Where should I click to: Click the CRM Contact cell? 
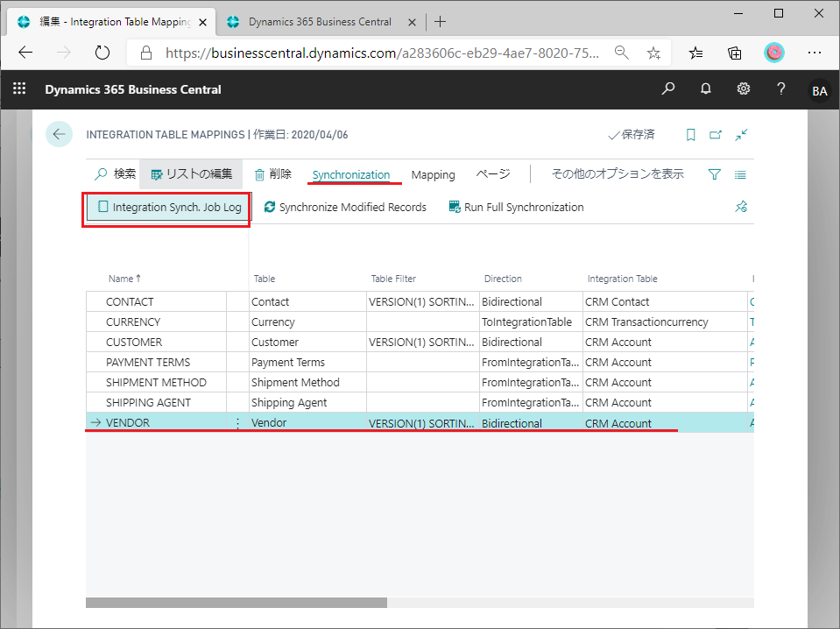click(x=665, y=301)
